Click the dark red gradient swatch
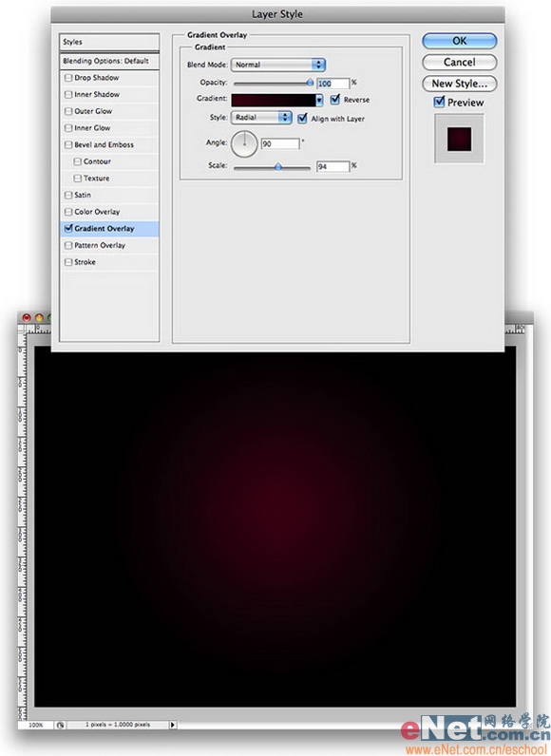551x756 pixels. (x=274, y=100)
